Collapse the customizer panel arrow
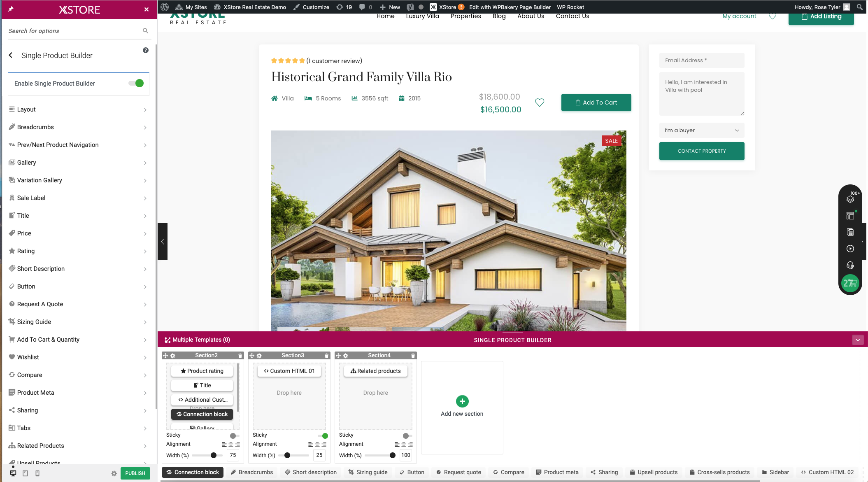The height and width of the screenshot is (482, 868). point(163,242)
